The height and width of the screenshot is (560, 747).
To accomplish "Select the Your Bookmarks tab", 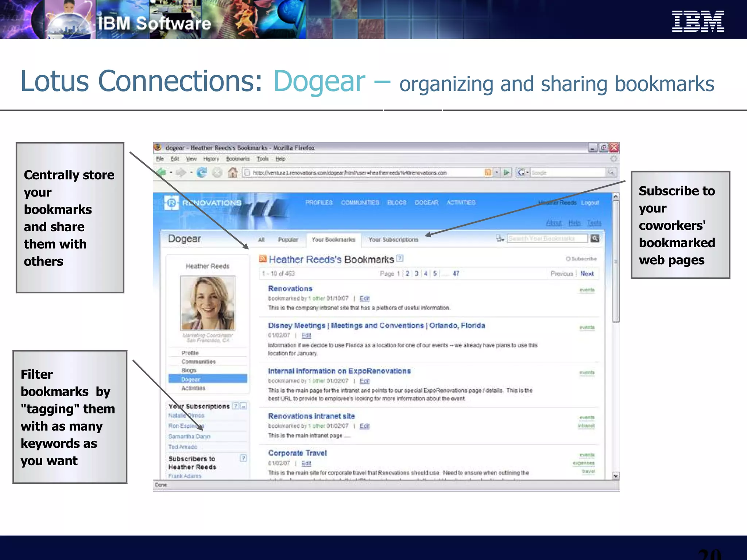I will click(333, 240).
